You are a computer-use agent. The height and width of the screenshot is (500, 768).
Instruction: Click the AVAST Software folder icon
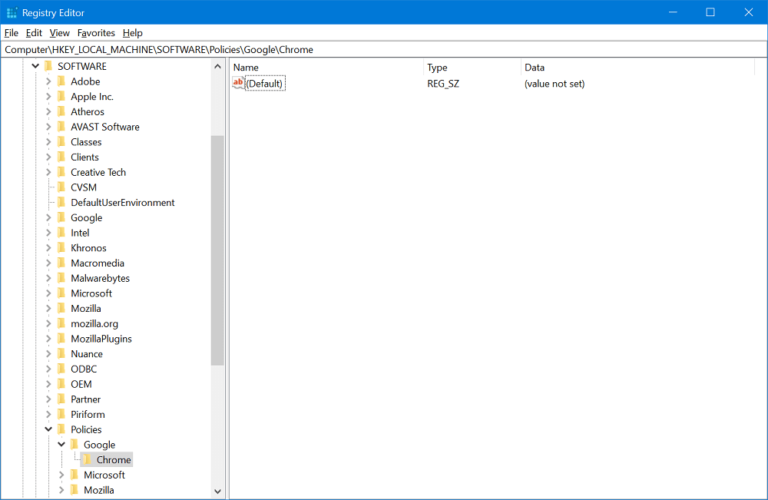pos(61,127)
